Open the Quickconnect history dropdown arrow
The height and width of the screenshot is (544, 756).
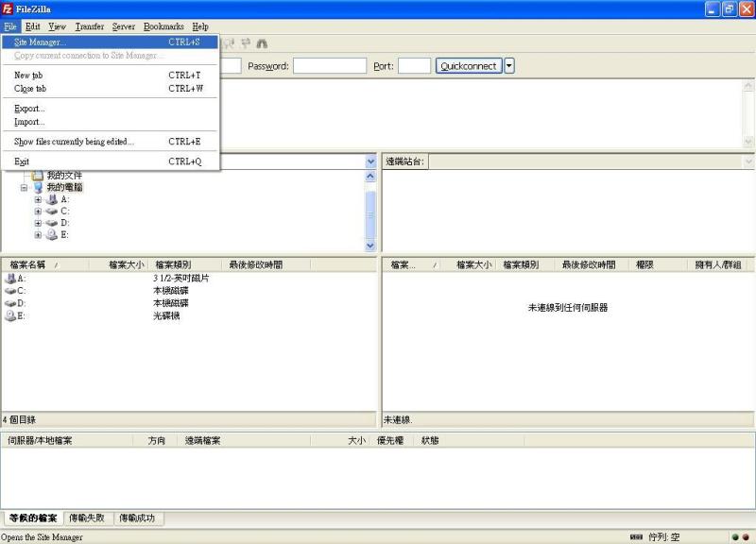point(509,65)
